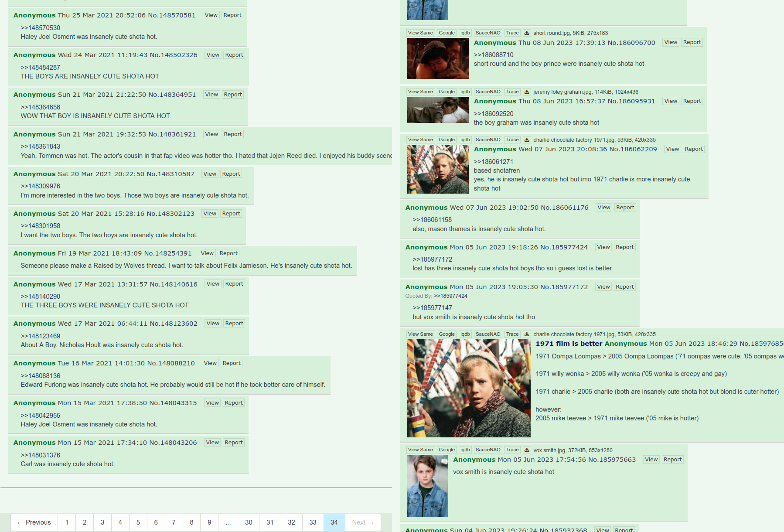Open results page 1
Viewport: 784px width, 532px height.
pos(67,522)
